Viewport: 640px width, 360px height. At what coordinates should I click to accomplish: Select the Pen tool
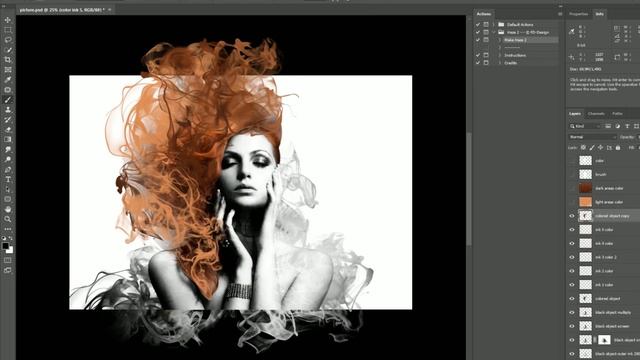coord(8,169)
